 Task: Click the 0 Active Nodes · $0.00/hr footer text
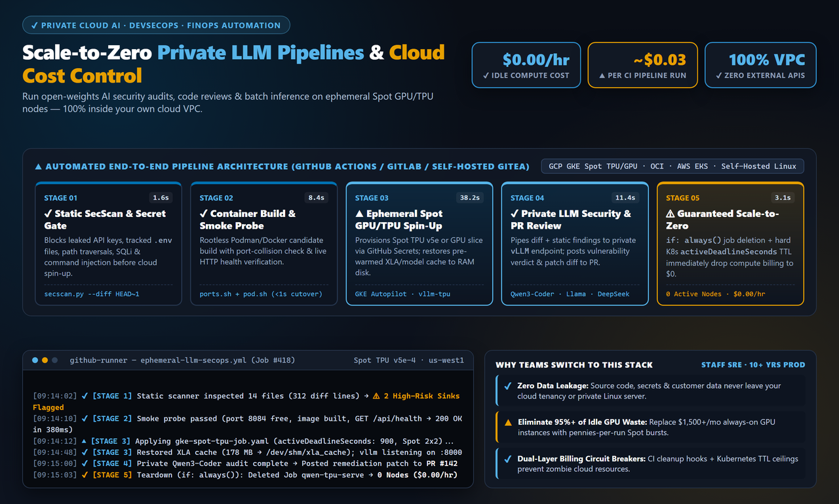tap(715, 294)
